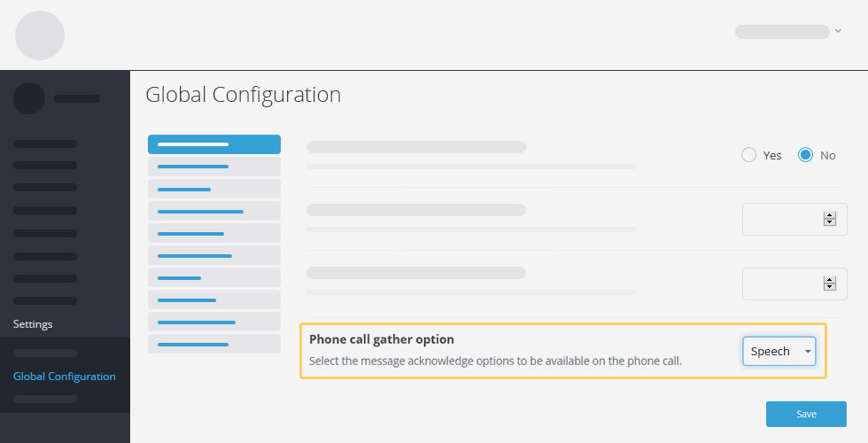Open Global Configuration in sidebar
Viewport: 868px width, 443px height.
click(x=64, y=377)
